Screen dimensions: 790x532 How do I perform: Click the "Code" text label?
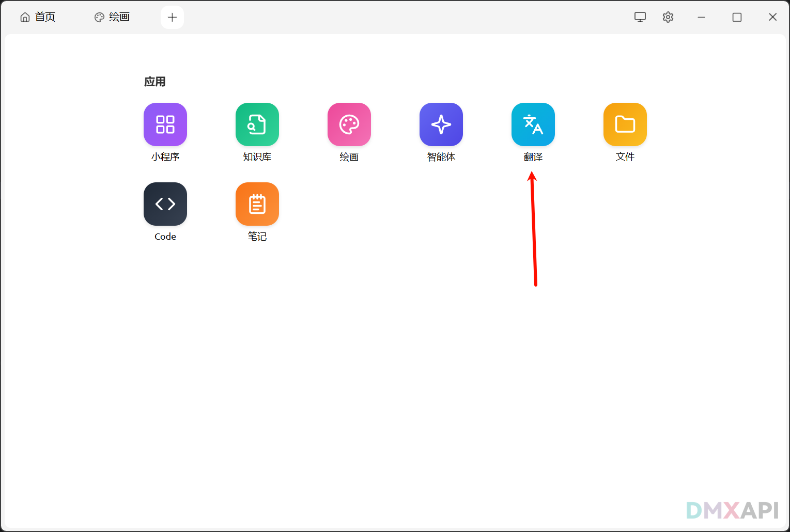tap(165, 237)
